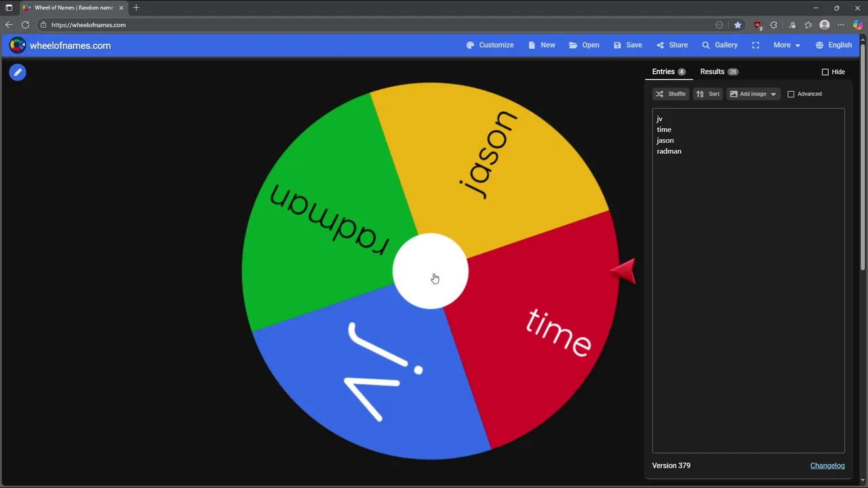Open the Copilot sidebar icon
Screen dimensions: 868x488
pos(858,25)
